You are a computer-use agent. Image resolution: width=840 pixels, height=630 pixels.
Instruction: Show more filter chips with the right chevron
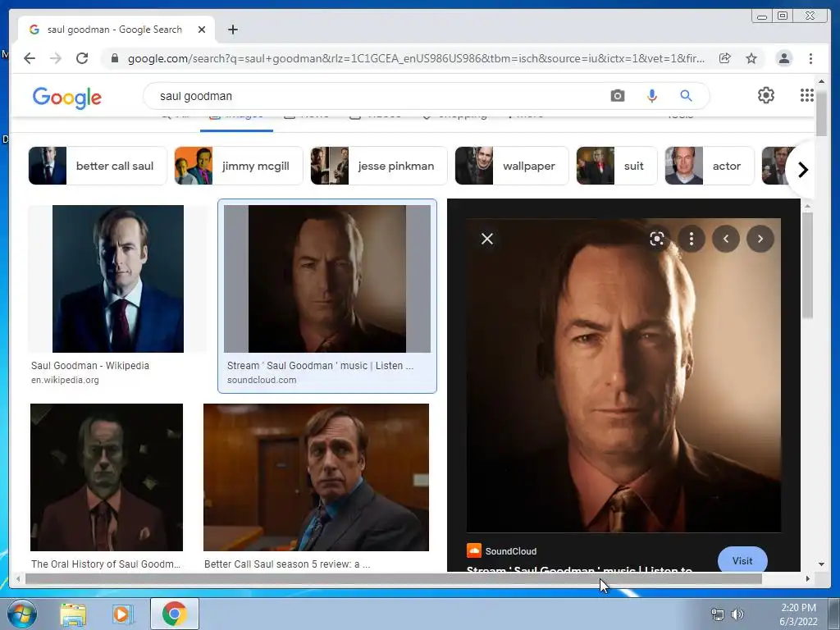[802, 171]
